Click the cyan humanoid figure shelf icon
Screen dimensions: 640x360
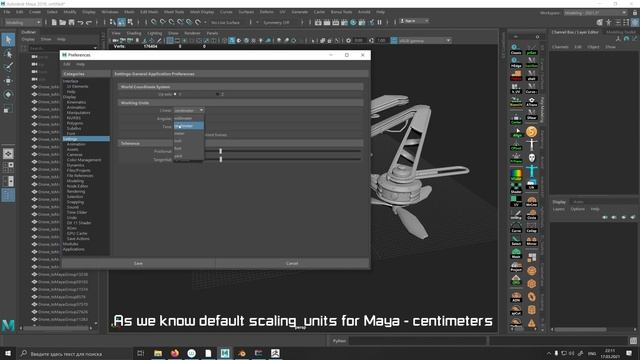pos(531,171)
